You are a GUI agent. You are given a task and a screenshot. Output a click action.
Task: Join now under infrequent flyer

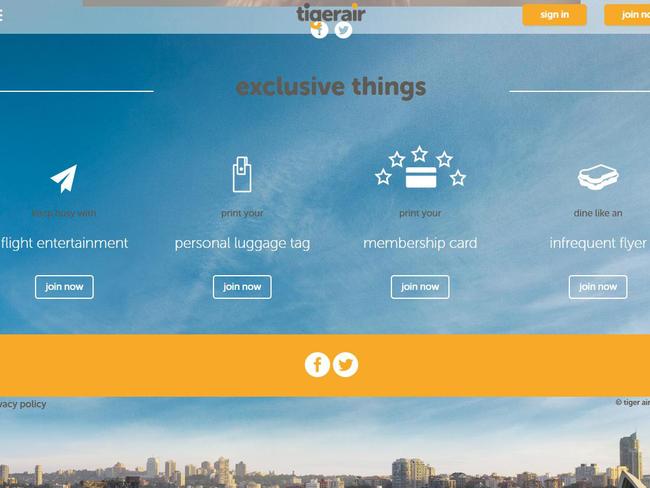point(598,287)
